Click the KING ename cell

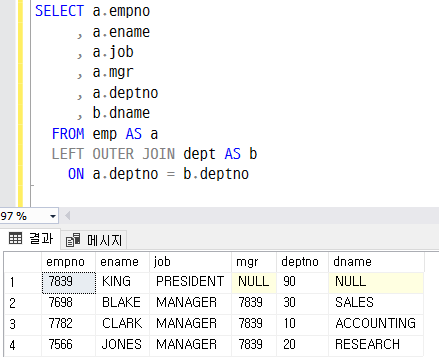(122, 283)
